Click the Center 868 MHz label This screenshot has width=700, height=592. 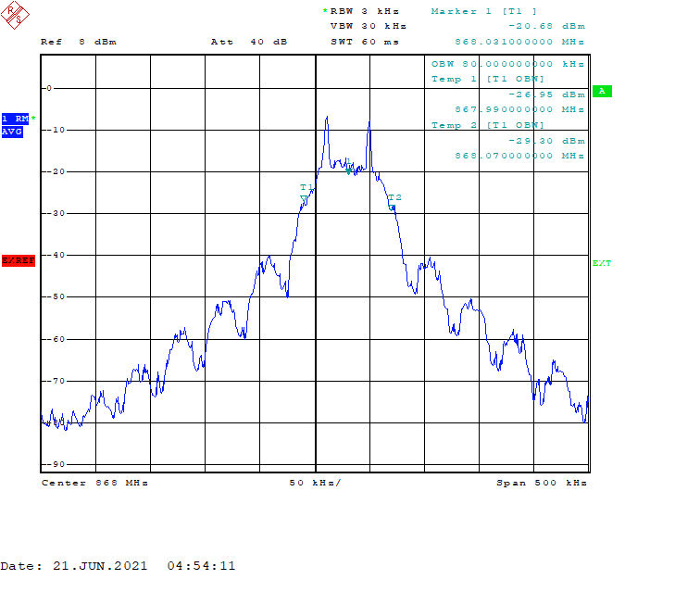pos(94,483)
